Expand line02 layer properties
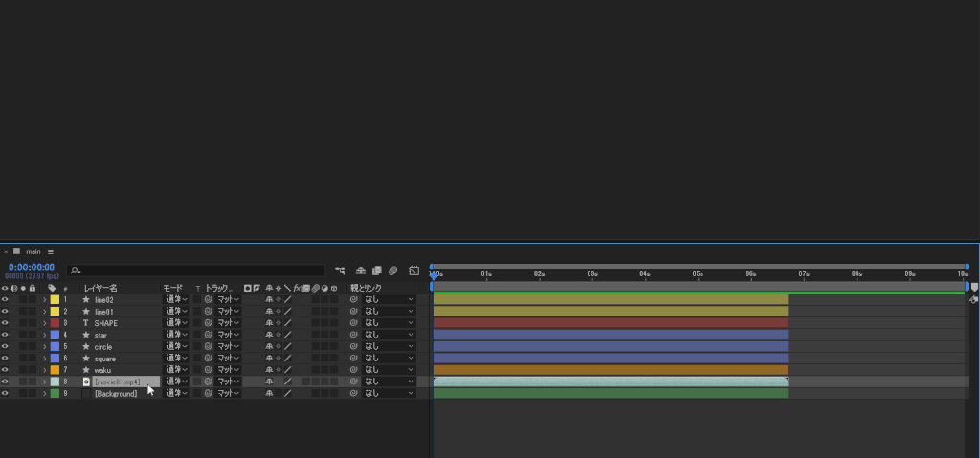This screenshot has width=980, height=458. coord(44,300)
